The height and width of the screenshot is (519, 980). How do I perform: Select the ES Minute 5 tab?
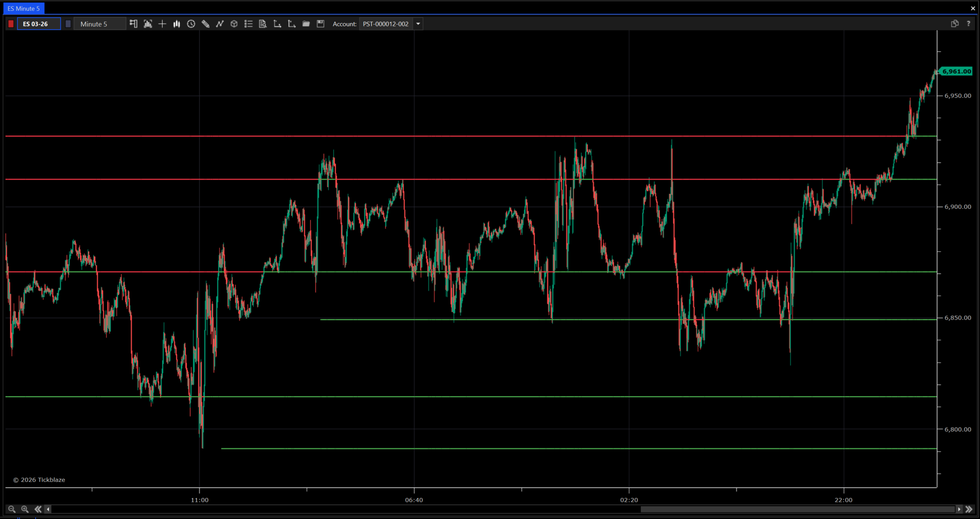pos(24,8)
